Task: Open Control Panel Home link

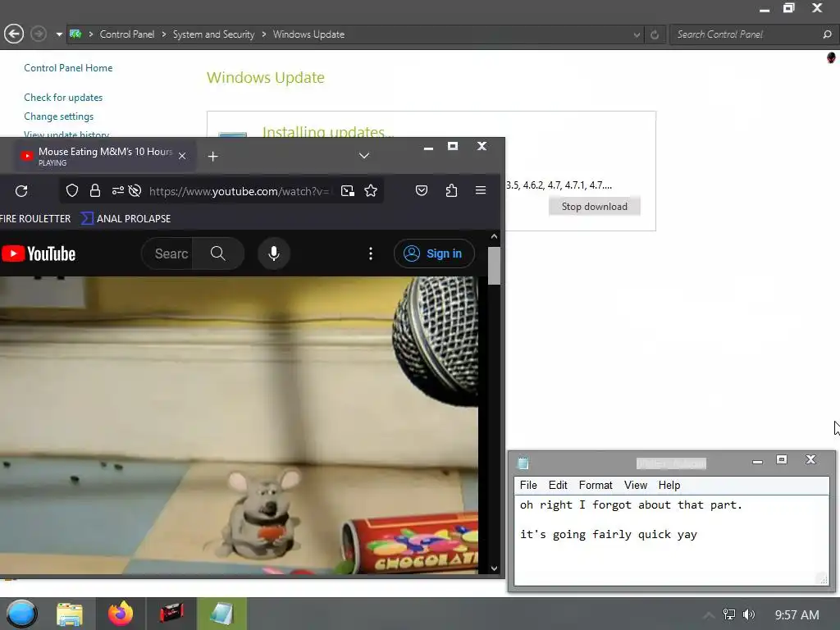Action: point(68,68)
